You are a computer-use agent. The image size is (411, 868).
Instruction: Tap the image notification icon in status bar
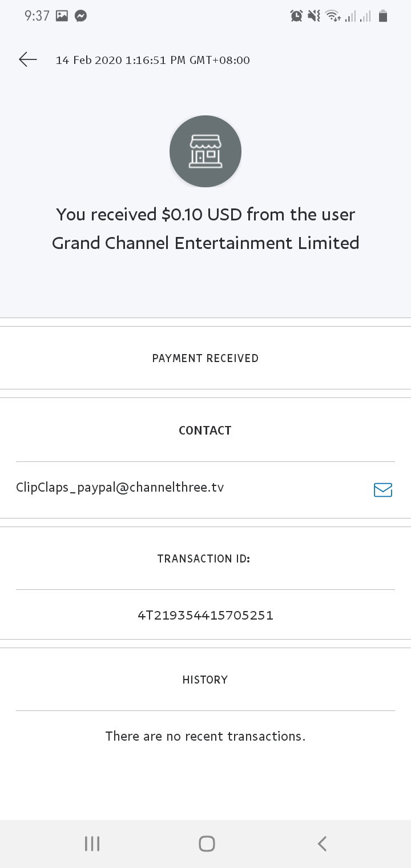tap(62, 16)
